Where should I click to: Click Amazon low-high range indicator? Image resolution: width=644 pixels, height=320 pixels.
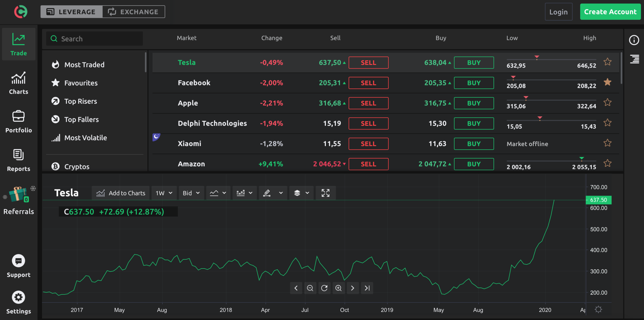tap(551, 163)
